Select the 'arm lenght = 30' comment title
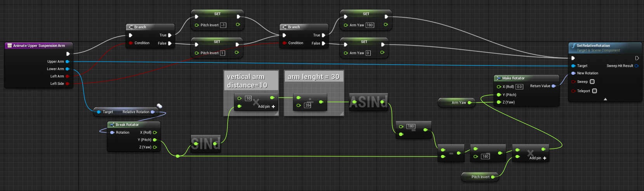 pyautogui.click(x=313, y=77)
